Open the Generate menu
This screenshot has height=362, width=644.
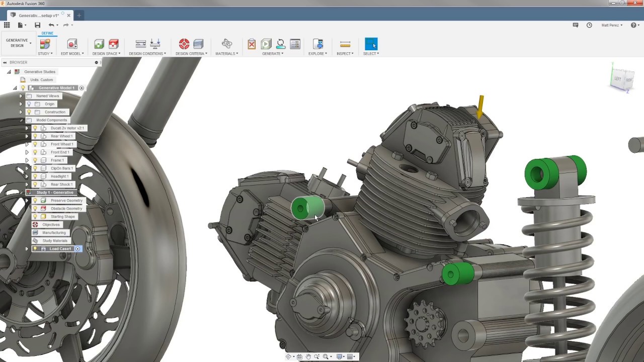273,53
